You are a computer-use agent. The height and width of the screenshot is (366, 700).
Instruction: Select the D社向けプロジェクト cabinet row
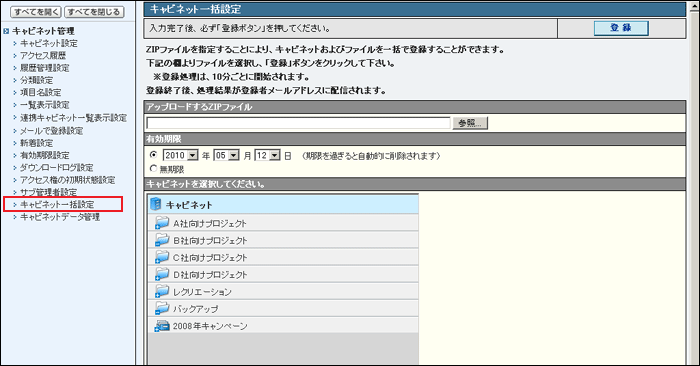[283, 274]
